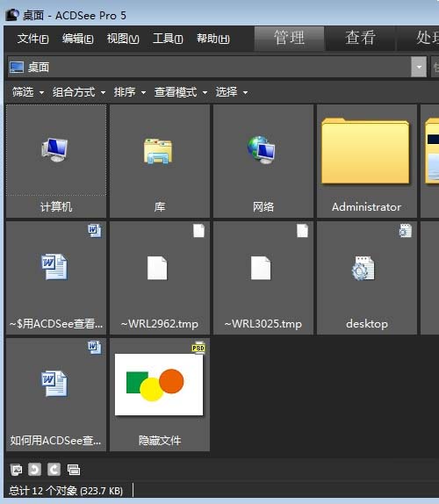Click the Administrator label text
The width and height of the screenshot is (439, 504).
pyautogui.click(x=367, y=207)
